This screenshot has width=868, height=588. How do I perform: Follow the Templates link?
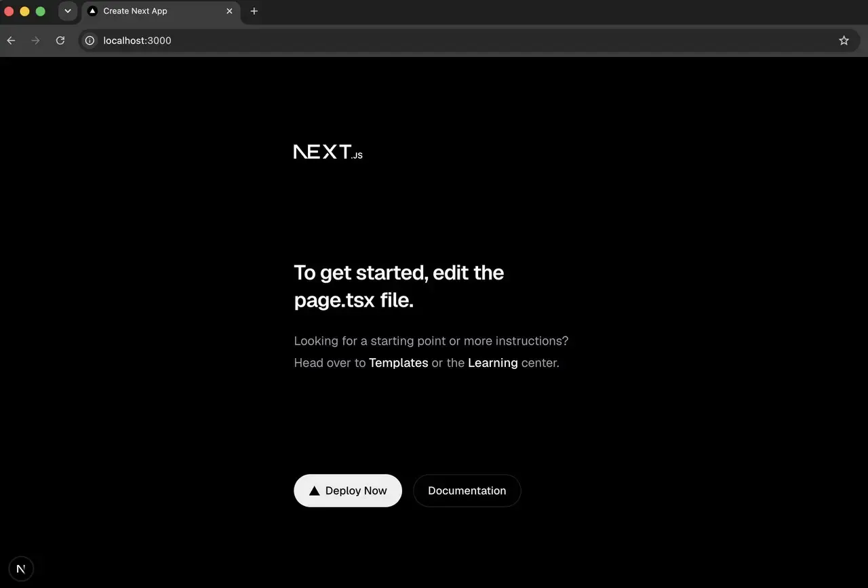pos(399,363)
